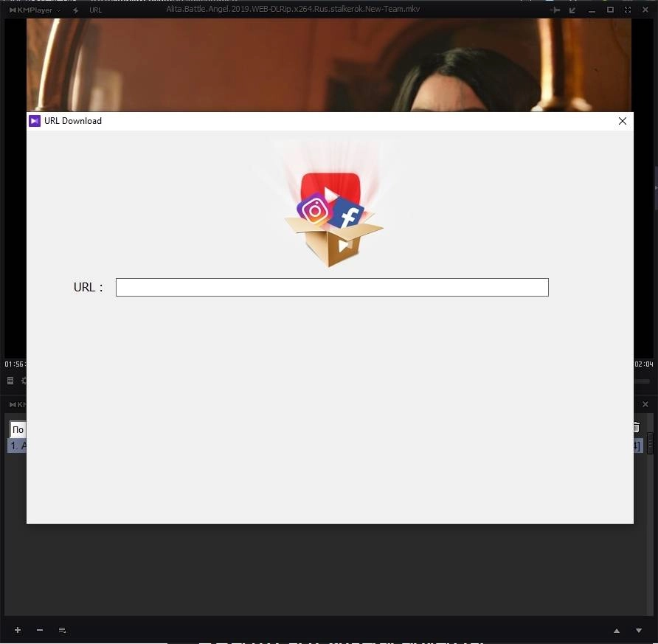Click the URL input field in the dialog
658x644 pixels.
tap(332, 288)
